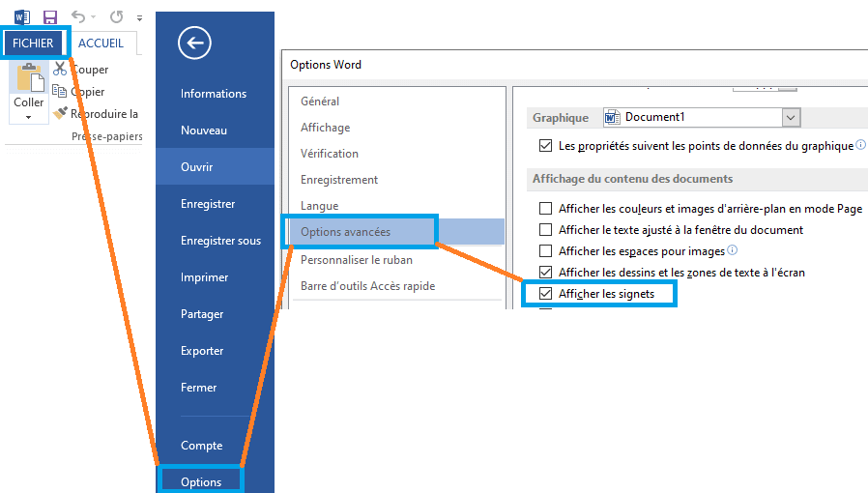Expand the Coller paste options arrow
Image resolution: width=868 pixels, height=493 pixels.
point(28,117)
